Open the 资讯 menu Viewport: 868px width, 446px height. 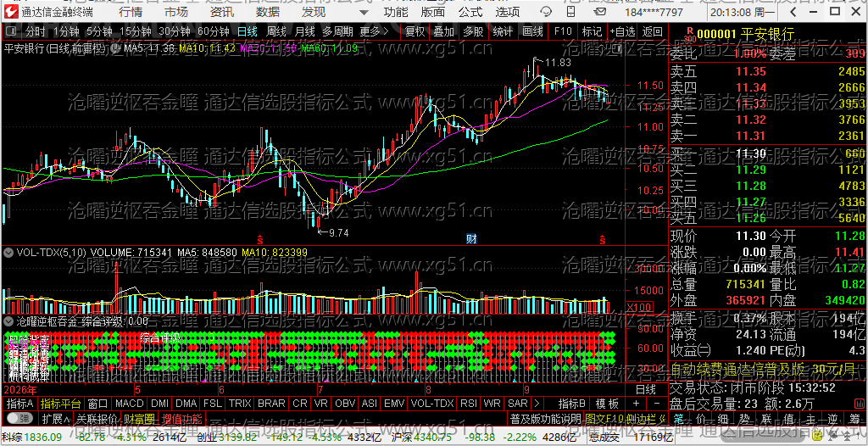click(222, 12)
